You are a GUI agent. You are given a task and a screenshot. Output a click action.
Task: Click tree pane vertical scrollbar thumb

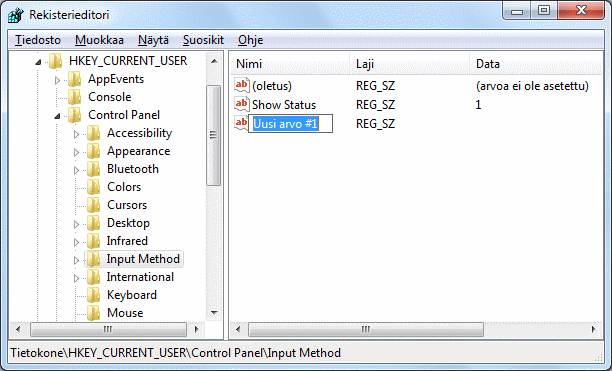tap(213, 135)
